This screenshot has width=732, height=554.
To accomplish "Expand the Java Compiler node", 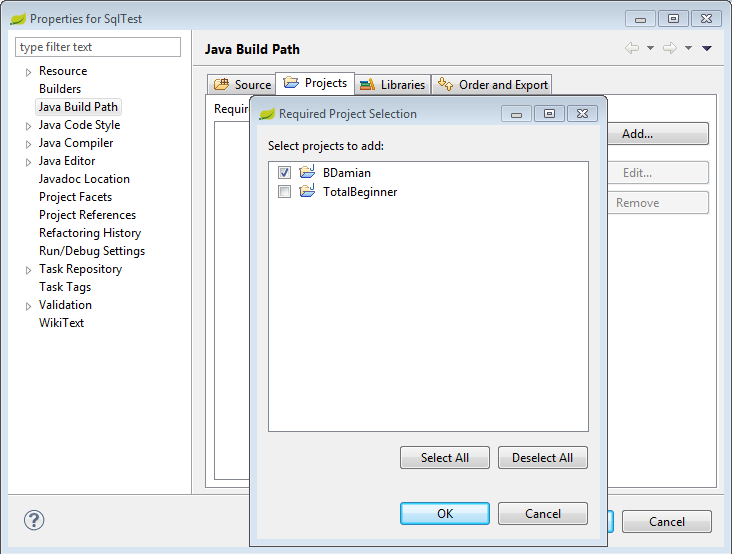I will [28, 144].
